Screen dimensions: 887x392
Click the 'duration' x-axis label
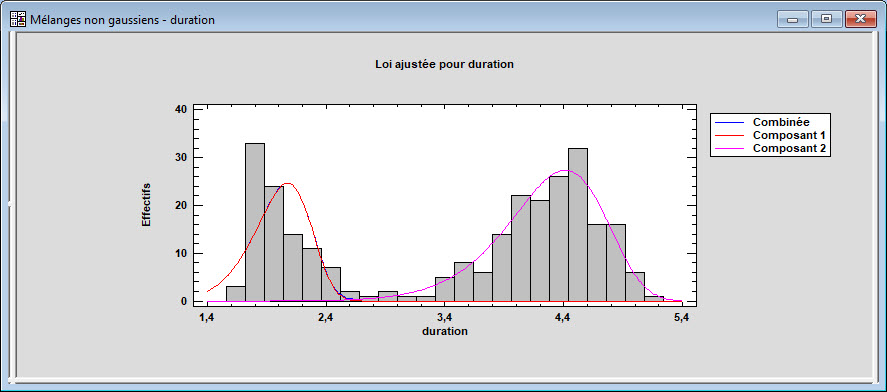[x=445, y=331]
